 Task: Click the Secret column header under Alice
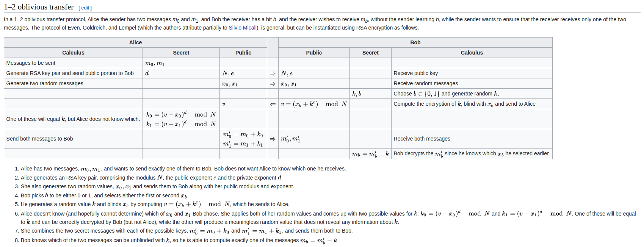click(181, 53)
